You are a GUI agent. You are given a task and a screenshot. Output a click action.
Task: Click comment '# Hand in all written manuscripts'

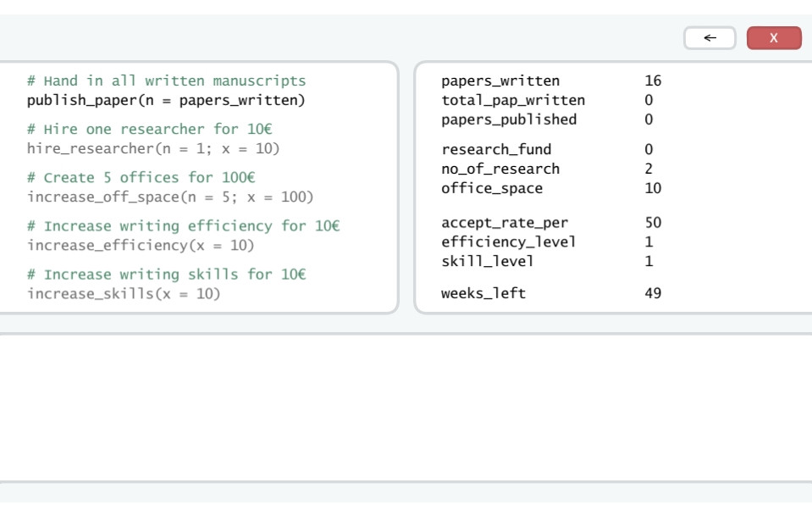166,80
